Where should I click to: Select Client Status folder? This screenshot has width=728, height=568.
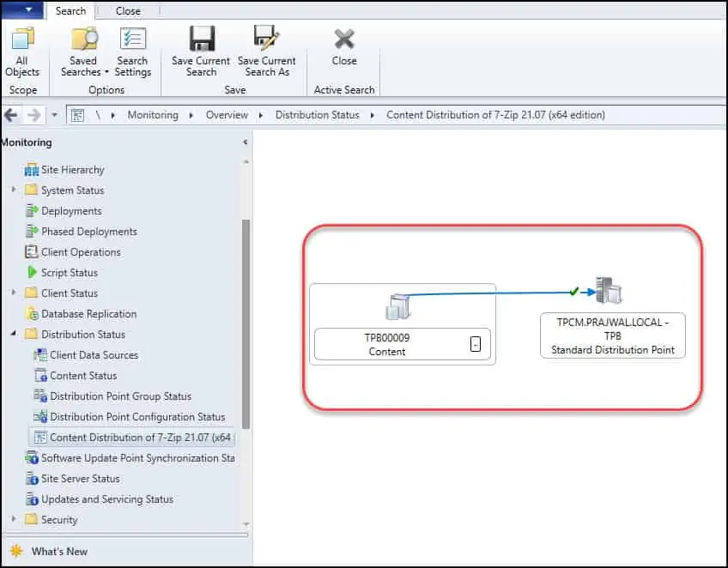(x=70, y=293)
